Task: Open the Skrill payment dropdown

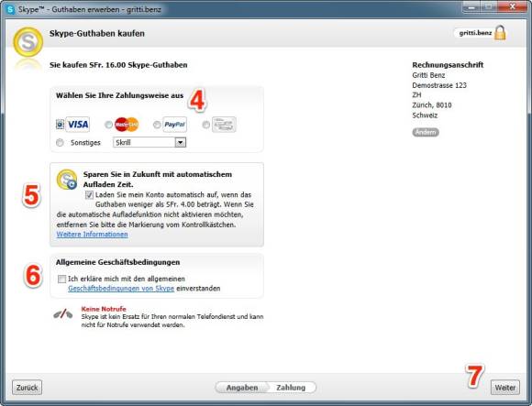Action: pyautogui.click(x=150, y=143)
